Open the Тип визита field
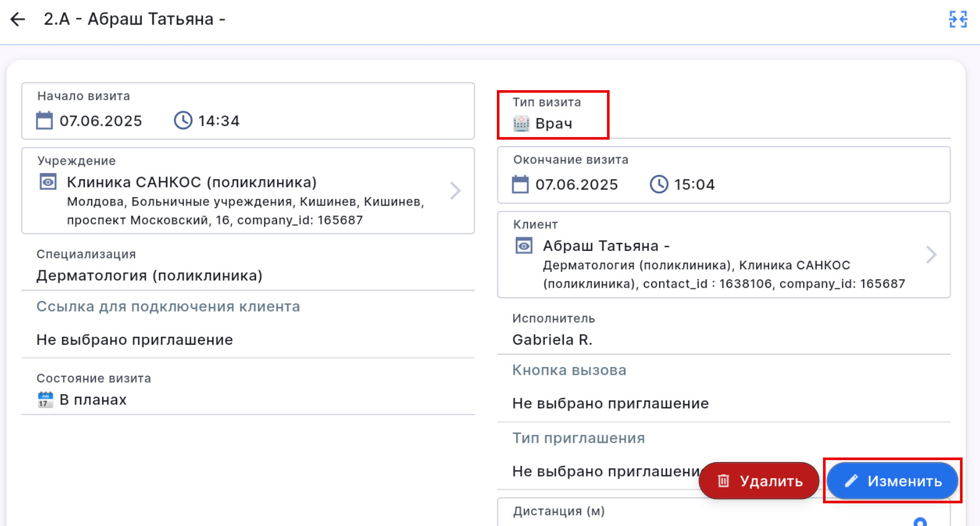 pyautogui.click(x=553, y=123)
